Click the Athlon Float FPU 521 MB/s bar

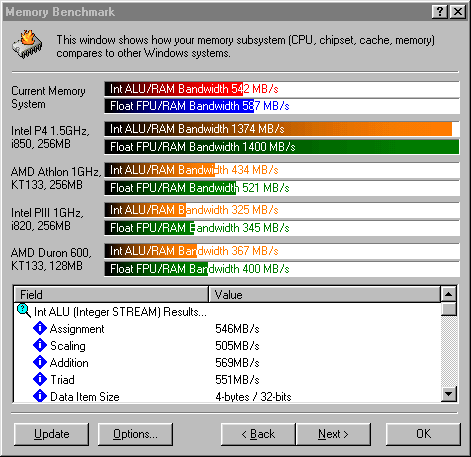tap(282, 188)
